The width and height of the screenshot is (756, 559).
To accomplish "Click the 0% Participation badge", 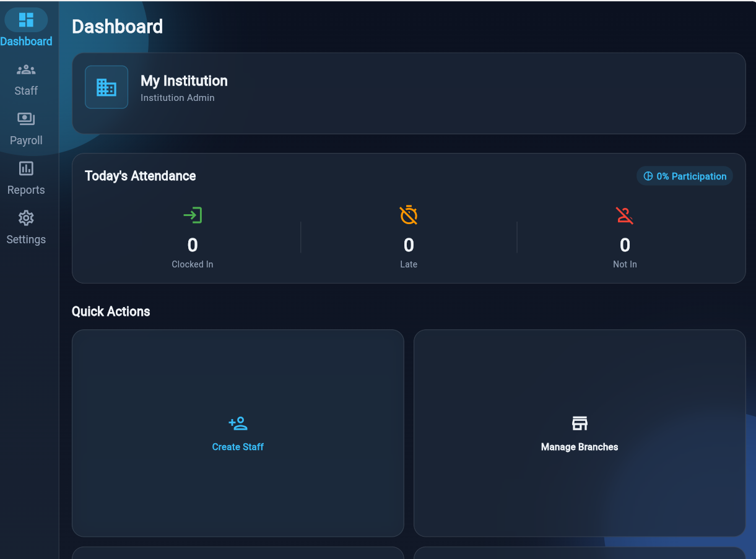I will click(x=684, y=176).
